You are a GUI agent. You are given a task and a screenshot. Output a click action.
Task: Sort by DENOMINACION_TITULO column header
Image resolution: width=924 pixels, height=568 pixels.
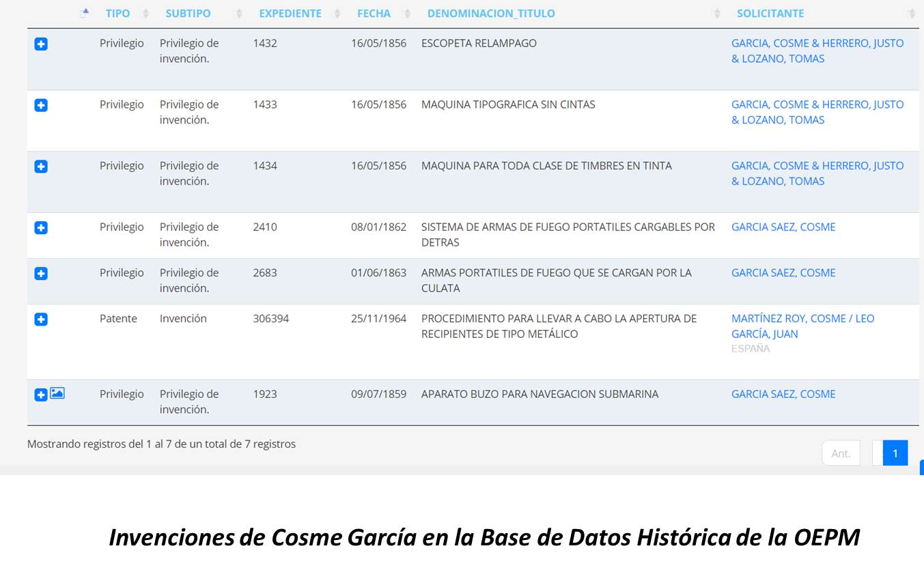click(x=490, y=14)
